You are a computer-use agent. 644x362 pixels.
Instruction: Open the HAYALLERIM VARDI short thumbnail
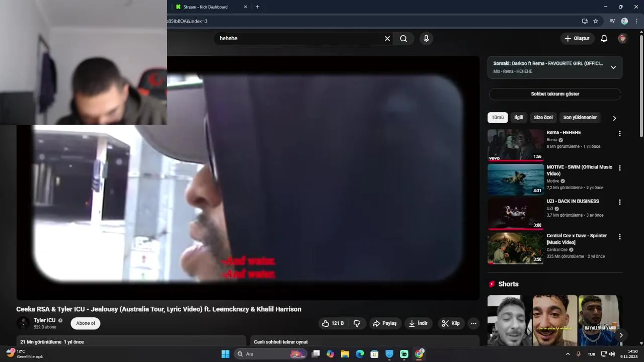tap(600, 320)
